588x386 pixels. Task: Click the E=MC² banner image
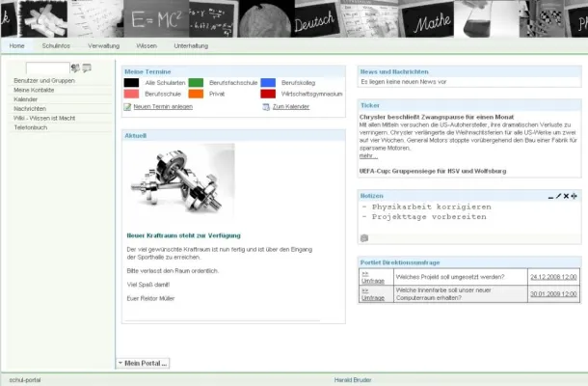click(156, 18)
